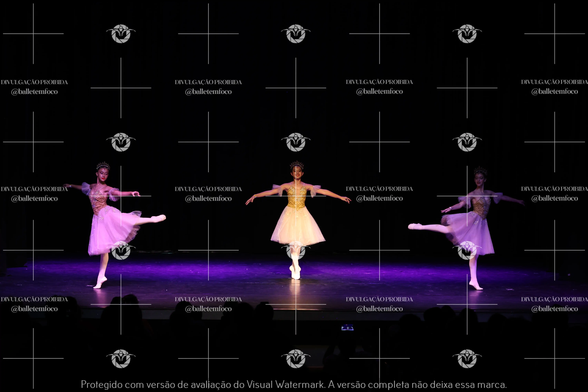Click the right dancer's supporting foot

click(x=475, y=285)
